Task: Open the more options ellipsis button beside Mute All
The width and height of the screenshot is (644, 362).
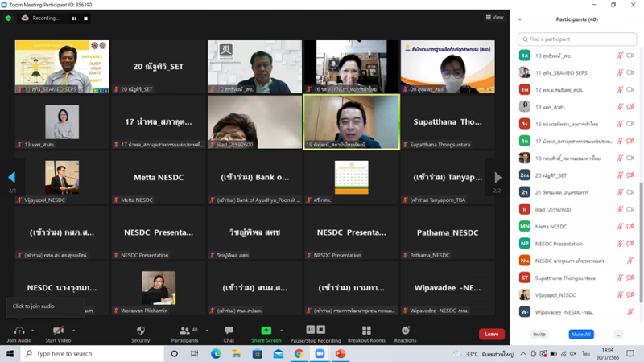Action: click(x=618, y=335)
